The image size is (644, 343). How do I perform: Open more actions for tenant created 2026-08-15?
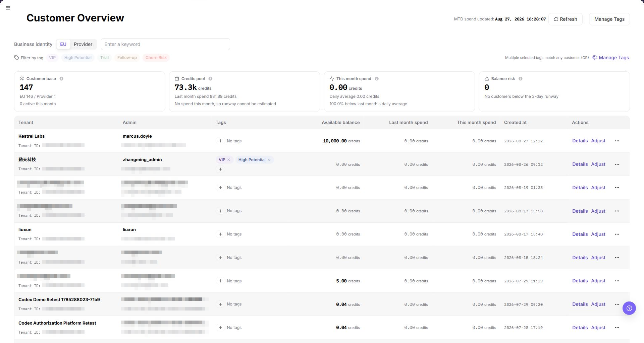coord(617,258)
